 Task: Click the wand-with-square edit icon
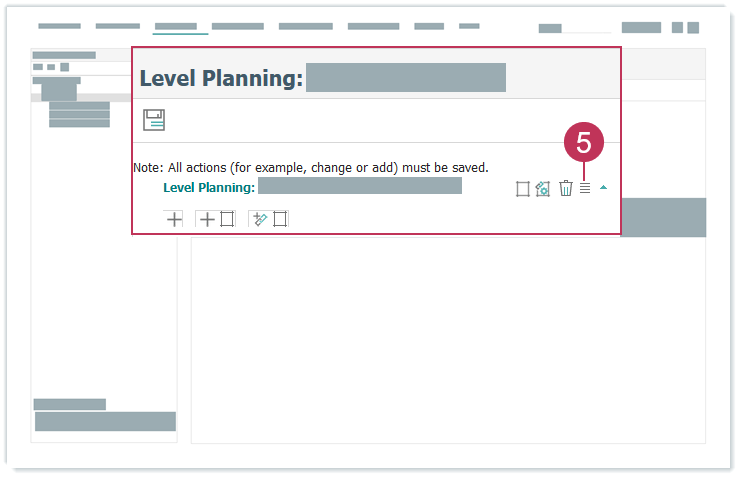[x=269, y=219]
